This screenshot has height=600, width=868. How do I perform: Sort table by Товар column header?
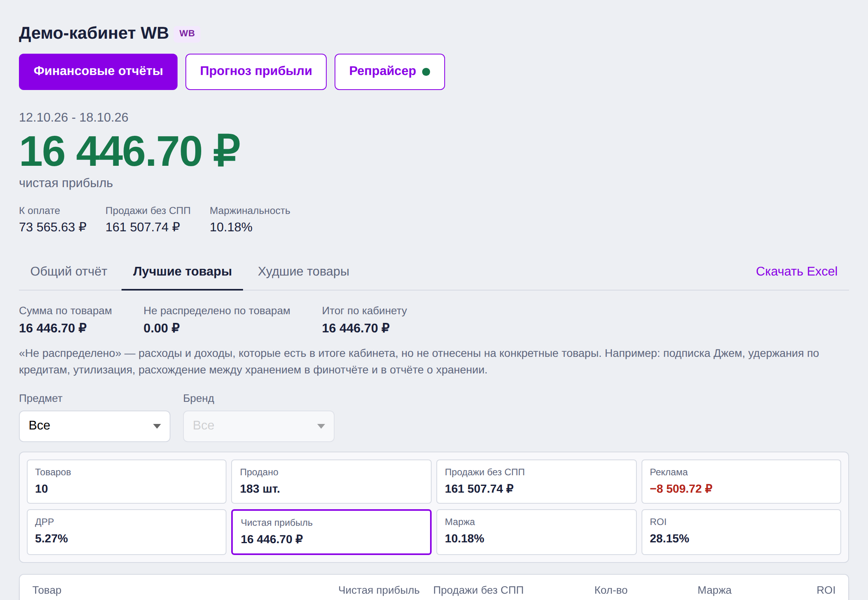click(47, 591)
